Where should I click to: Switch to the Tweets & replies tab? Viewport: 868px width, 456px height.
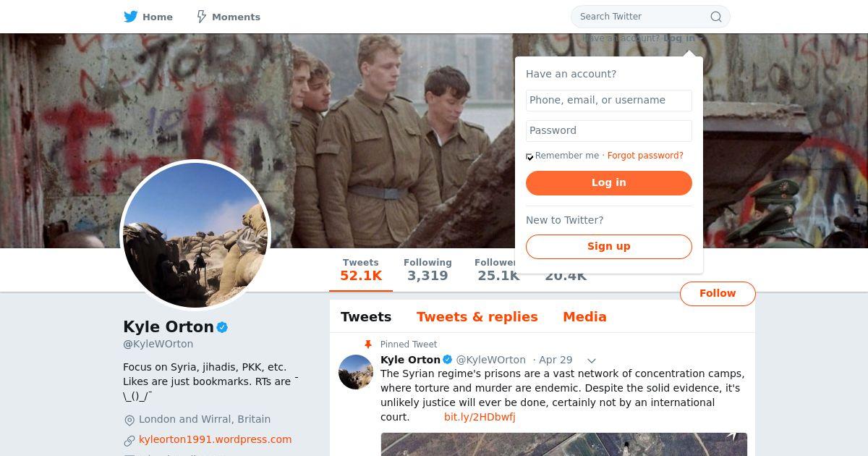coord(477,317)
